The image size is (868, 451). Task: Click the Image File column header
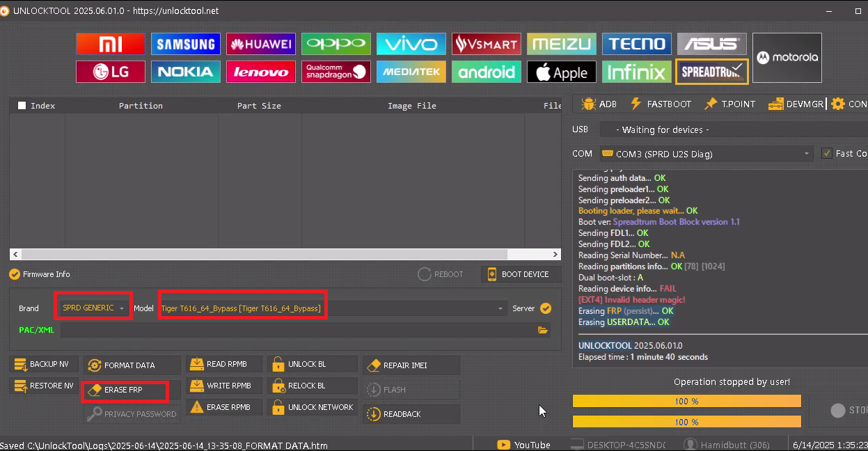pyautogui.click(x=412, y=106)
